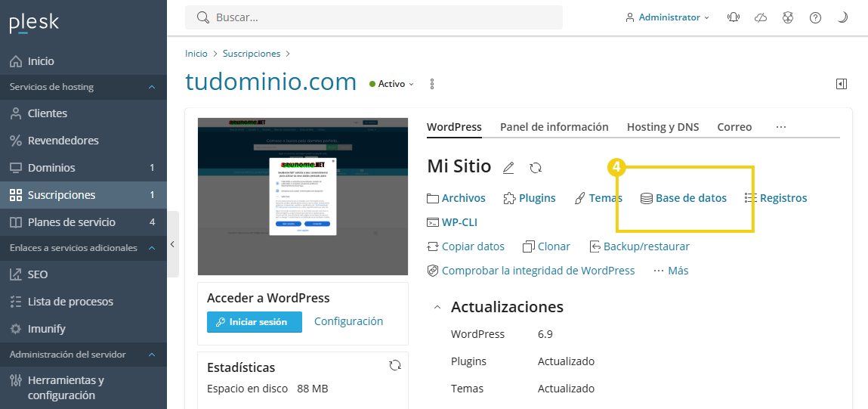This screenshot has width=868, height=409.
Task: Click the Temas Actualizado status text
Action: pyautogui.click(x=566, y=389)
